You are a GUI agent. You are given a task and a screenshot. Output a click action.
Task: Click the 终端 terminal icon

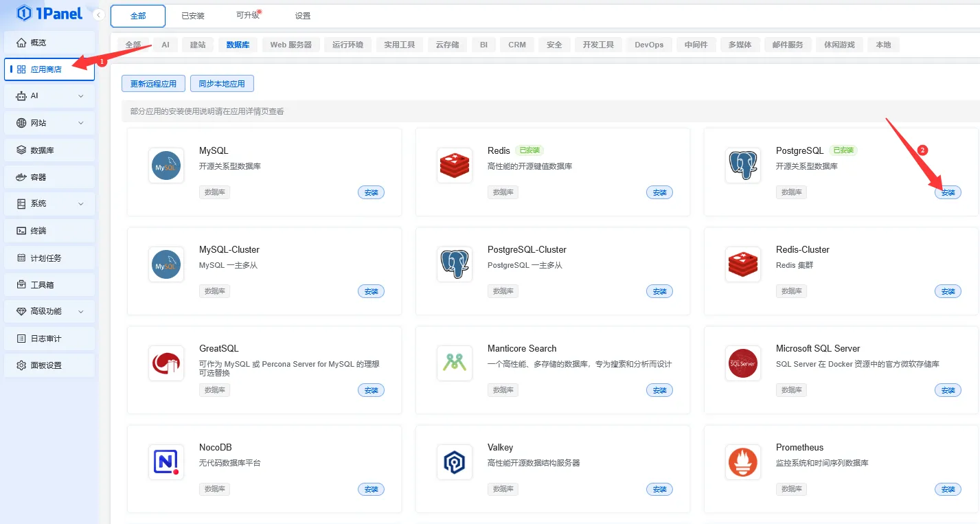(x=22, y=231)
